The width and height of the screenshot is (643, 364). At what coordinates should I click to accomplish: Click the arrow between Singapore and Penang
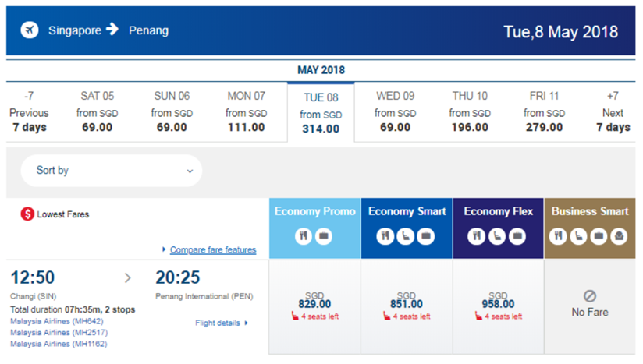[x=112, y=29]
